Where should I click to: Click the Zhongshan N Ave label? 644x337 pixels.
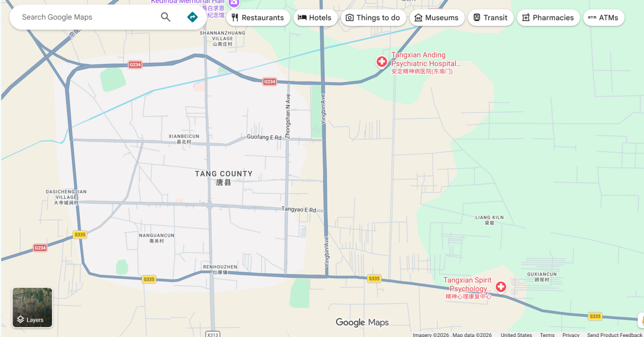point(288,116)
